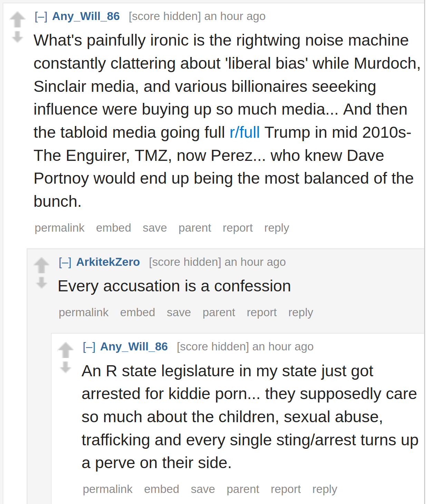The image size is (430, 504).
Task: Reply to the top-level comment
Action: click(277, 228)
